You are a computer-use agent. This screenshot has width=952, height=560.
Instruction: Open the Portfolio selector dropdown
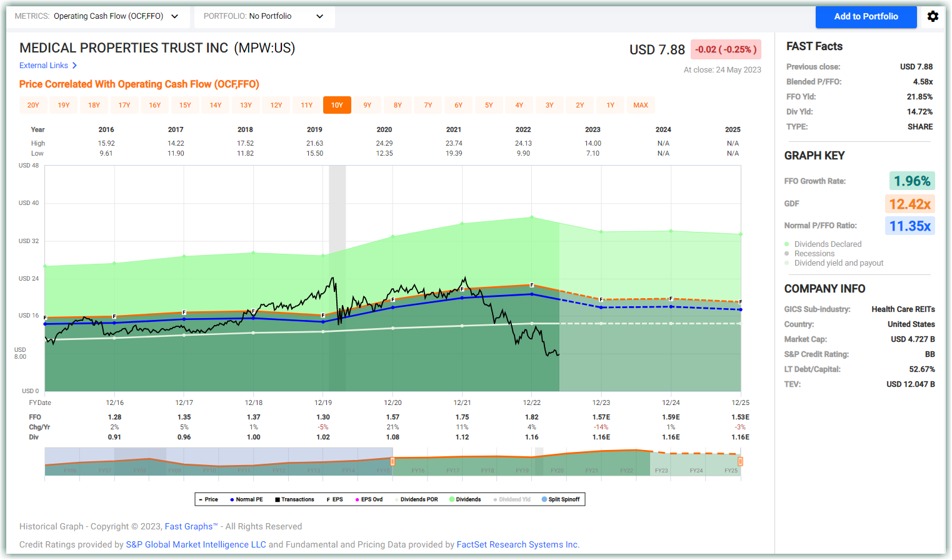pos(264,16)
